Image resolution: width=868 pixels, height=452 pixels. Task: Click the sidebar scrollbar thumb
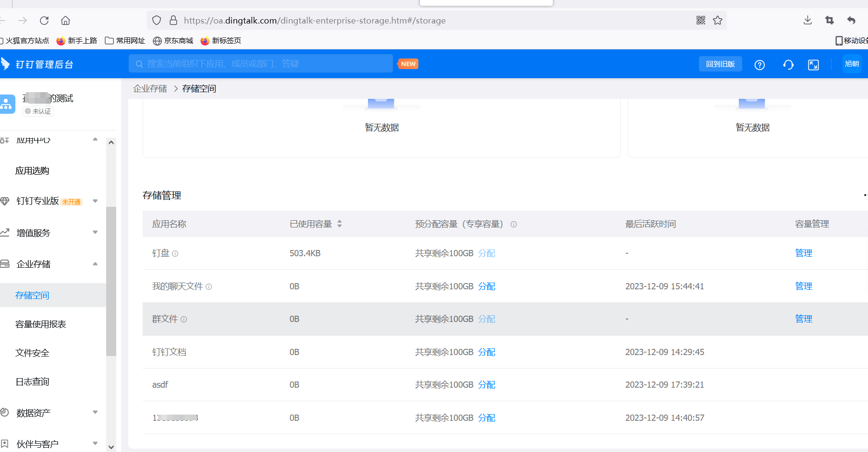coord(111,281)
